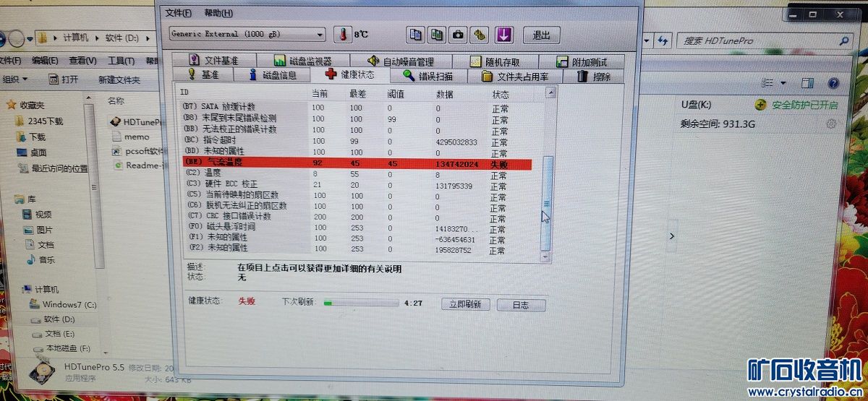The image size is (868, 401).
Task: Copy text info to clipboard icon
Action: coord(415,34)
